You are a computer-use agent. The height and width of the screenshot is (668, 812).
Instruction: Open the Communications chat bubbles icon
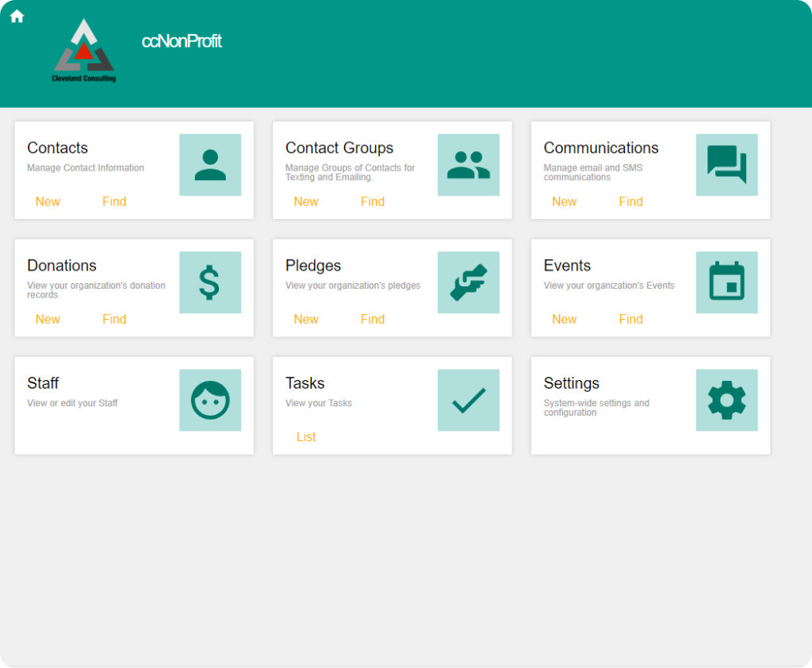(726, 165)
